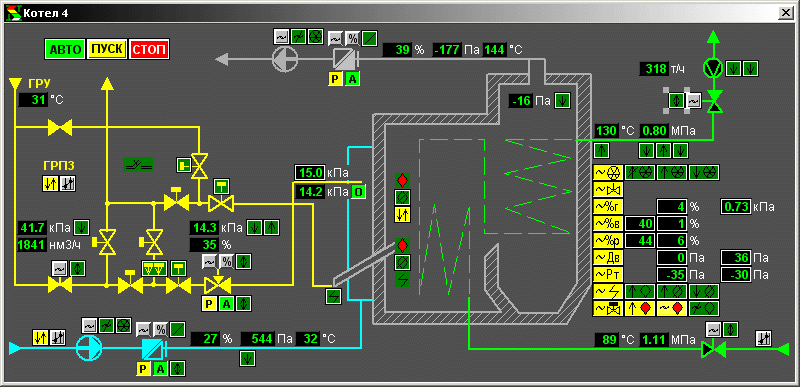Click the 15.0 кПа value field

click(310, 173)
